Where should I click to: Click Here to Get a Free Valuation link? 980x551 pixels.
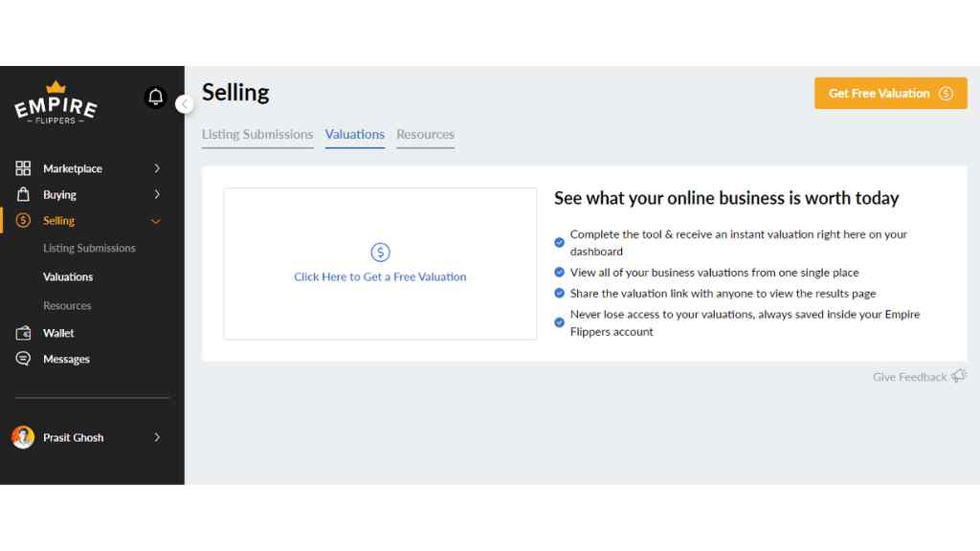click(x=380, y=276)
